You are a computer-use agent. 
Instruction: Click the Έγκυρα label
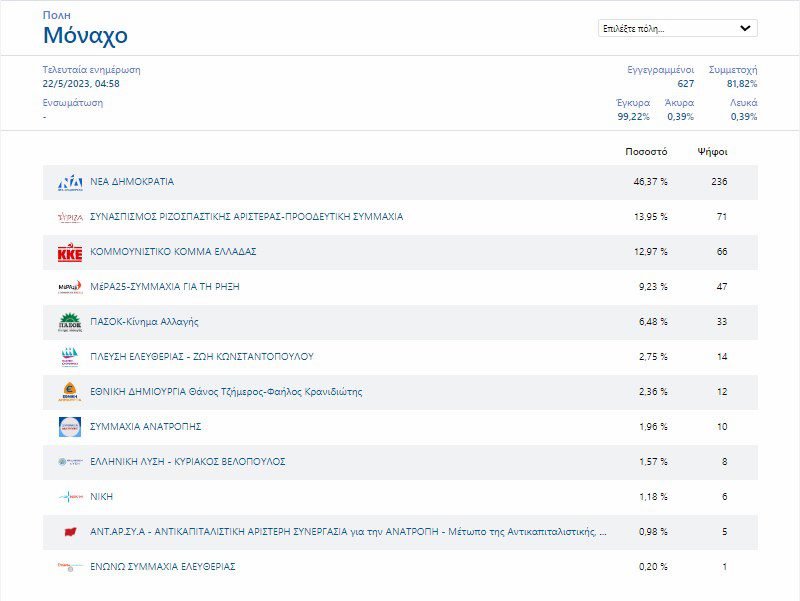633,103
